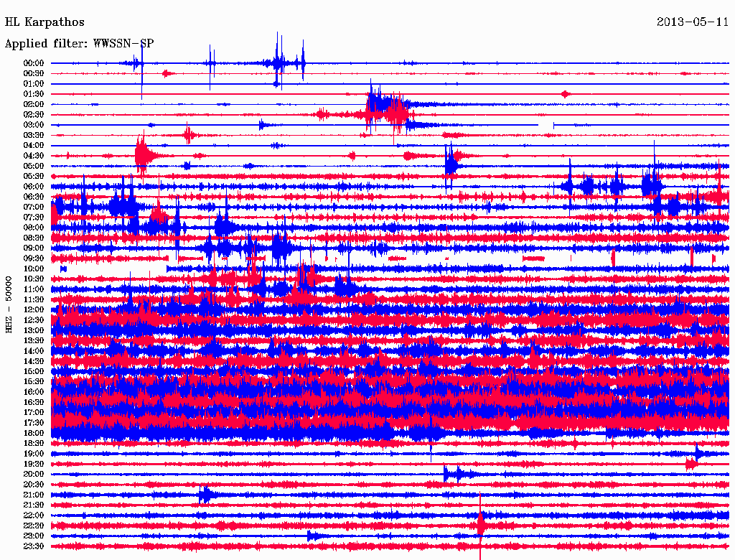Select the 10:30 time row label
This screenshot has height=560, width=735.
click(34, 279)
